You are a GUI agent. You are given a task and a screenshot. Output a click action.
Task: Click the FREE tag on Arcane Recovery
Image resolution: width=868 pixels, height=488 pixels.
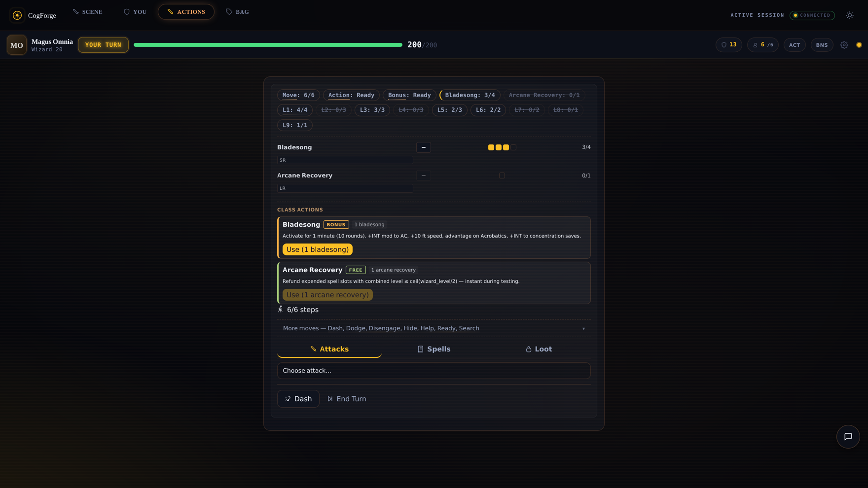[x=356, y=270]
